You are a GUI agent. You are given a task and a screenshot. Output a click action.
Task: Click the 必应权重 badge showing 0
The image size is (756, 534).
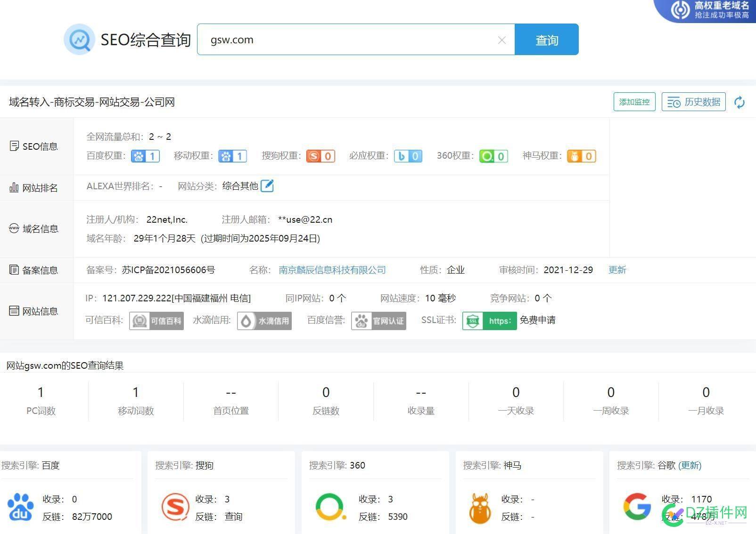coord(408,156)
